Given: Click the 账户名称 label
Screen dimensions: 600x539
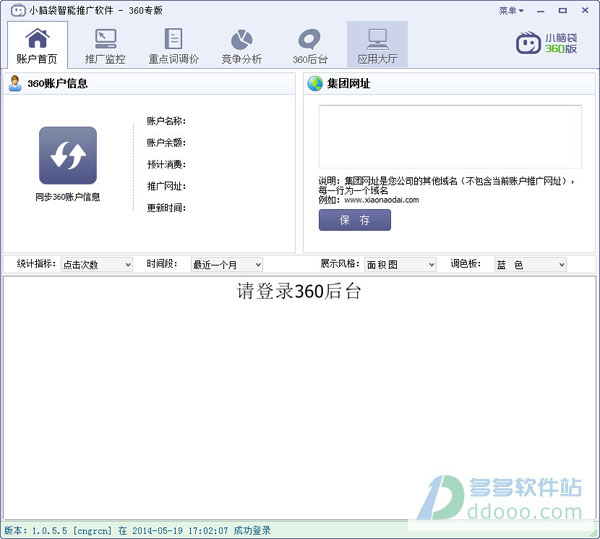Looking at the screenshot, I should pos(166,121).
